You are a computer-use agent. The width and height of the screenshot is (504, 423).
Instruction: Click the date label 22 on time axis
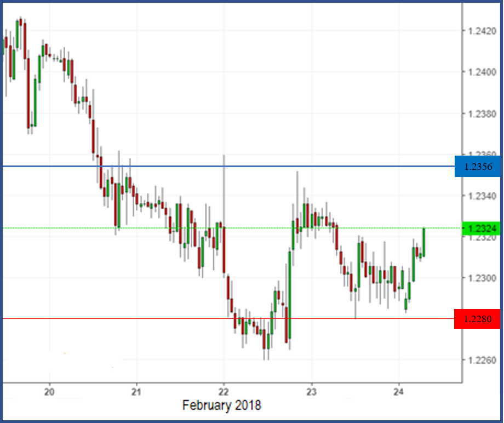point(224,392)
